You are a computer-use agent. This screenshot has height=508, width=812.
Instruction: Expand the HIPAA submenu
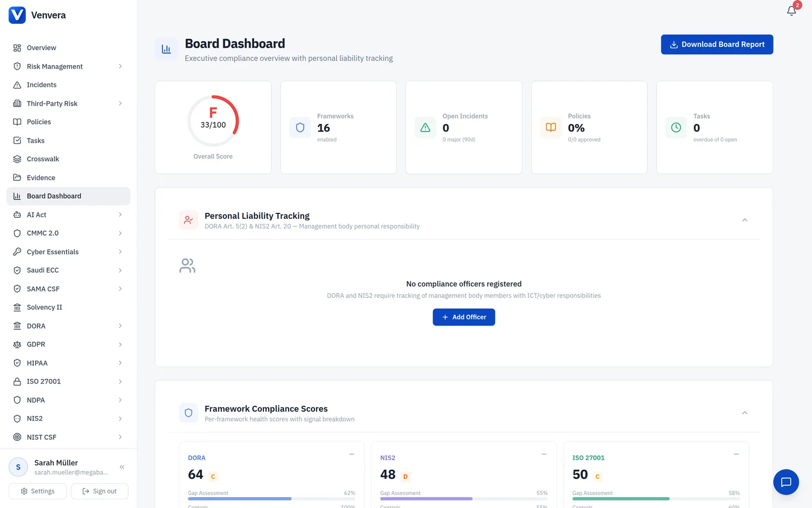(x=120, y=363)
